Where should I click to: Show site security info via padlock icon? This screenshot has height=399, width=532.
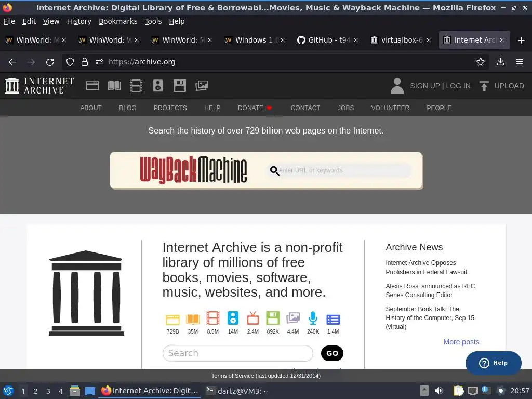(x=85, y=62)
